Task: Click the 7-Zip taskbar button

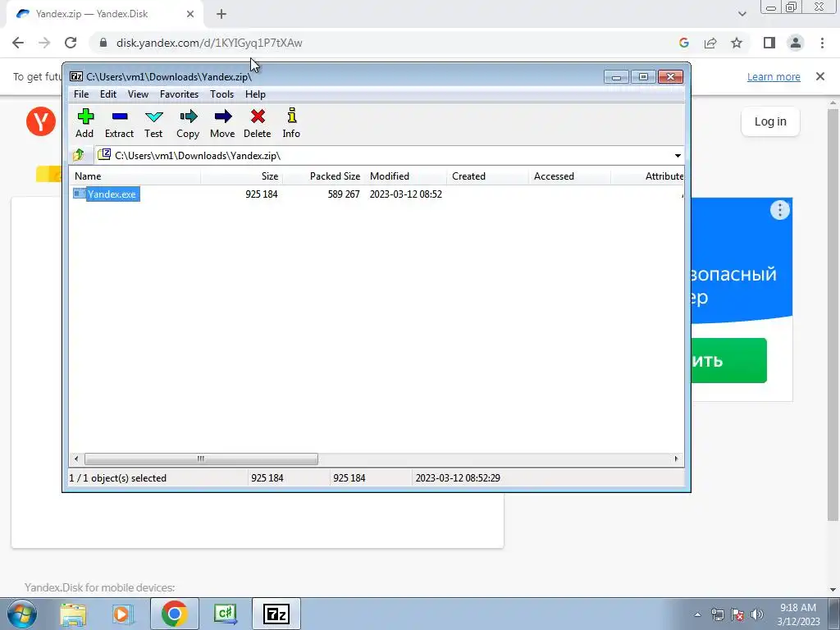Action: [x=276, y=614]
